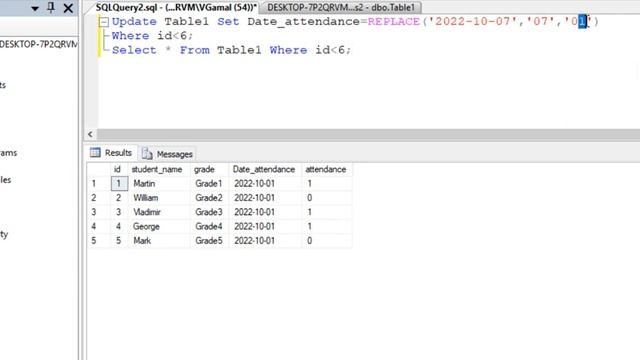640x360 pixels.
Task: Click the id cell of Martin row
Action: (119, 183)
